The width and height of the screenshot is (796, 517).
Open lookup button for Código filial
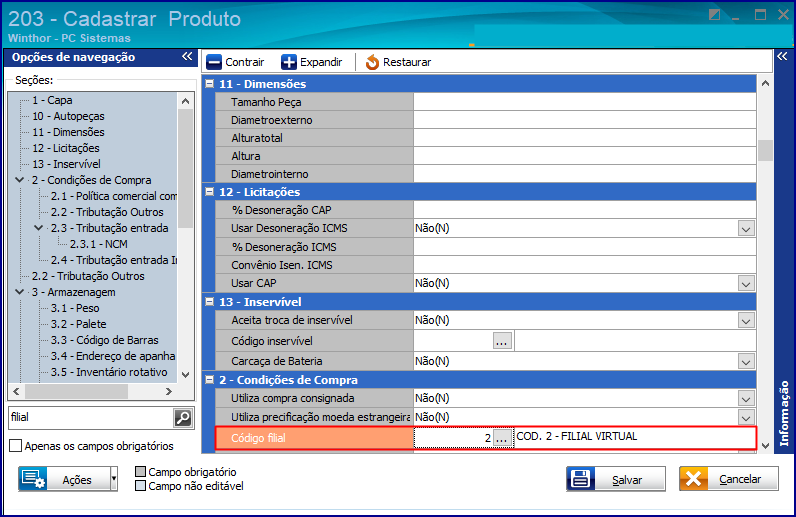point(502,438)
